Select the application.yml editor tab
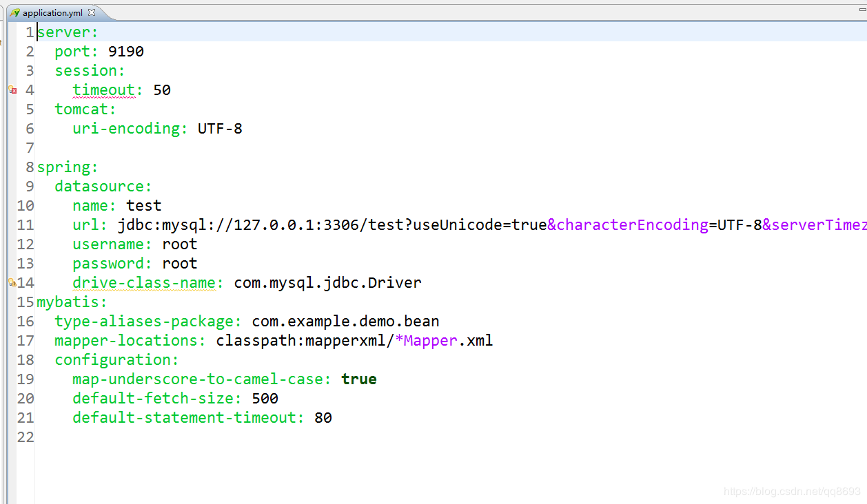This screenshot has width=867, height=504. tap(52, 13)
